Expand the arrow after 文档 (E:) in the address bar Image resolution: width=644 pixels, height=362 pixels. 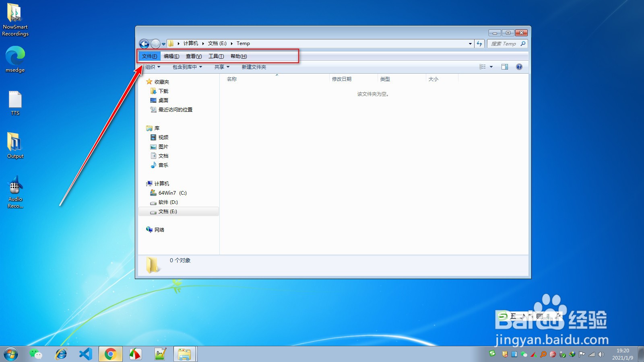coord(232,43)
